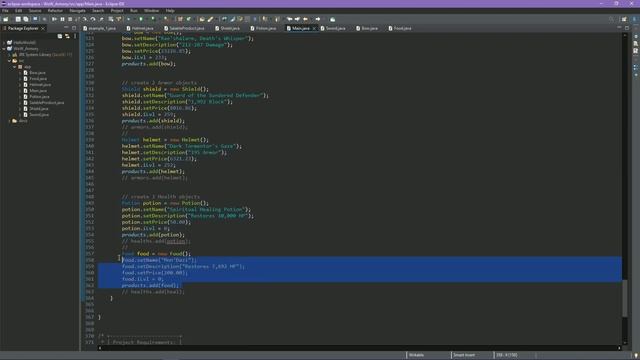This screenshot has width=640, height=360.
Task: Open the Window menu
Action: 151,11
